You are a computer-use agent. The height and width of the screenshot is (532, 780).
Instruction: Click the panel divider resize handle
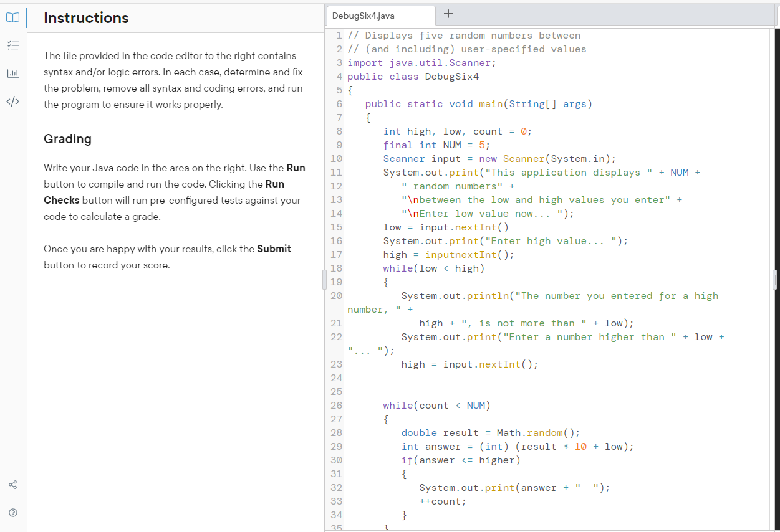(323, 280)
